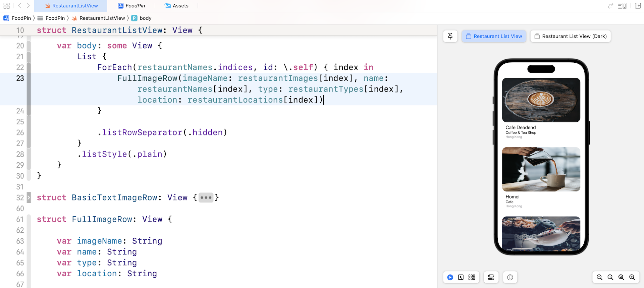Open canvas device settings toggles
The image size is (644, 288).
(x=491, y=277)
